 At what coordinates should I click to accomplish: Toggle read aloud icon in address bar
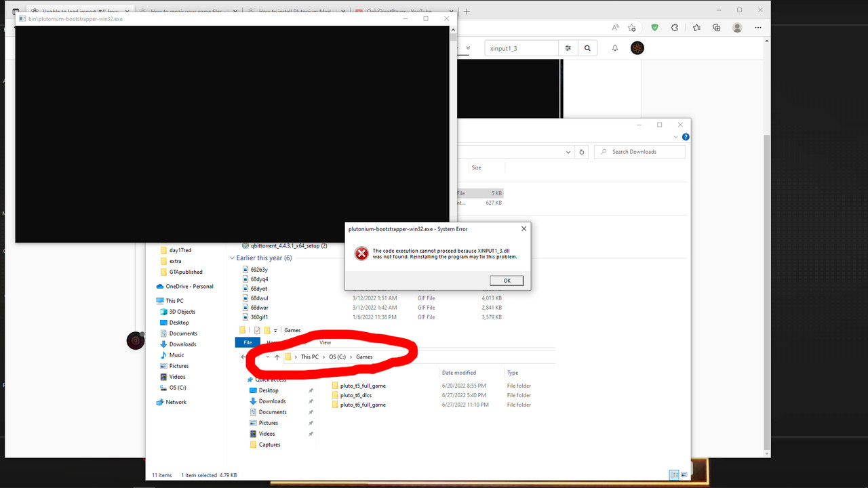[x=615, y=28]
